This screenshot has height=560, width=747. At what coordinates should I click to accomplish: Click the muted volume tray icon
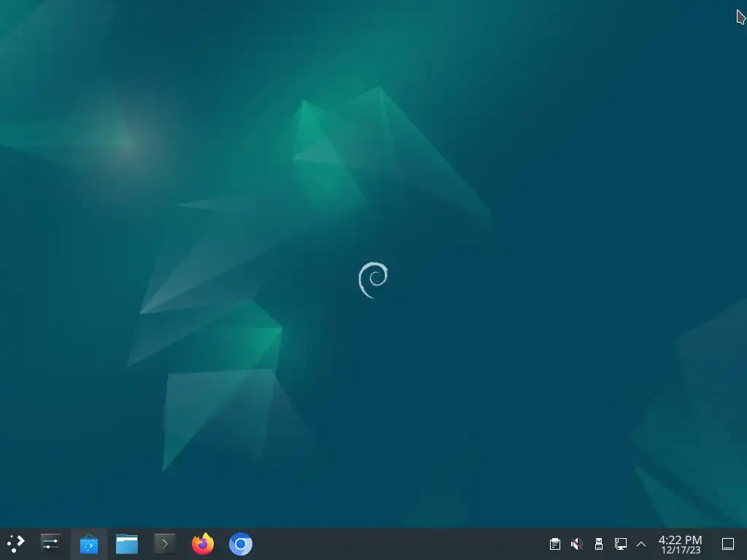pos(576,544)
